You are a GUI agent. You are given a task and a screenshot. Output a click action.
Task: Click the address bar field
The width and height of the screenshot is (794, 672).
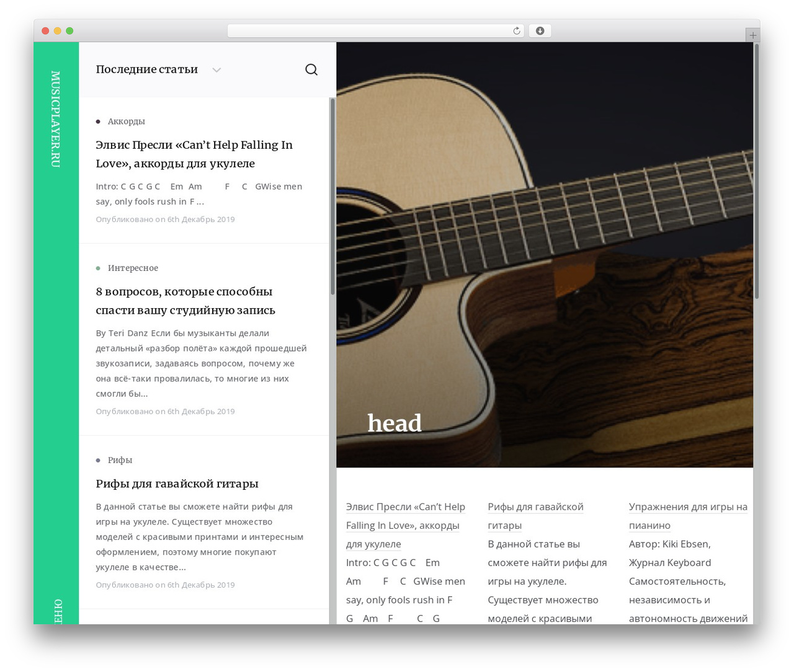coord(375,31)
